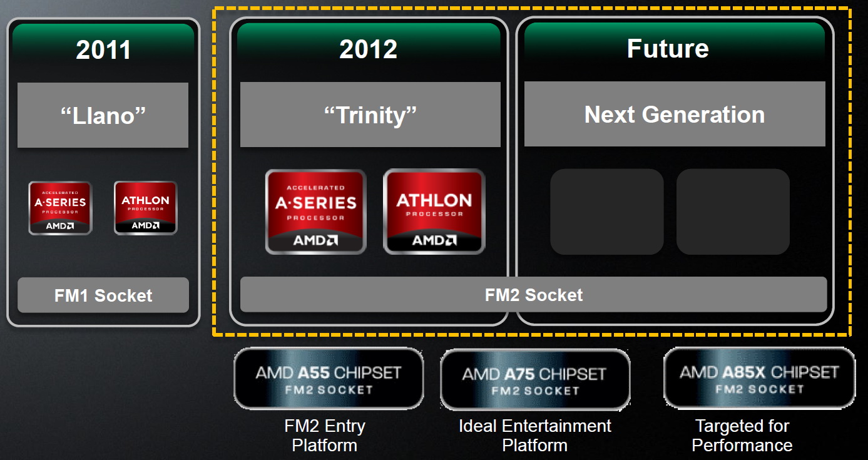Screen dimensions: 868x460
Task: Click the FM1 Socket bar
Action: pos(103,295)
